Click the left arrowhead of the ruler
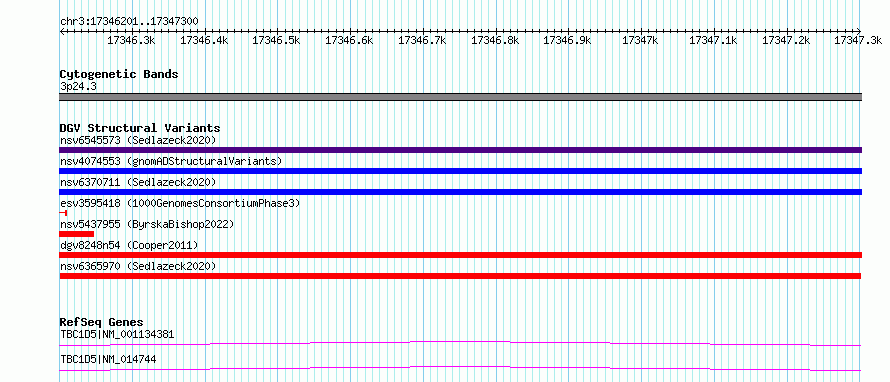The image size is (890, 382). pos(62,31)
